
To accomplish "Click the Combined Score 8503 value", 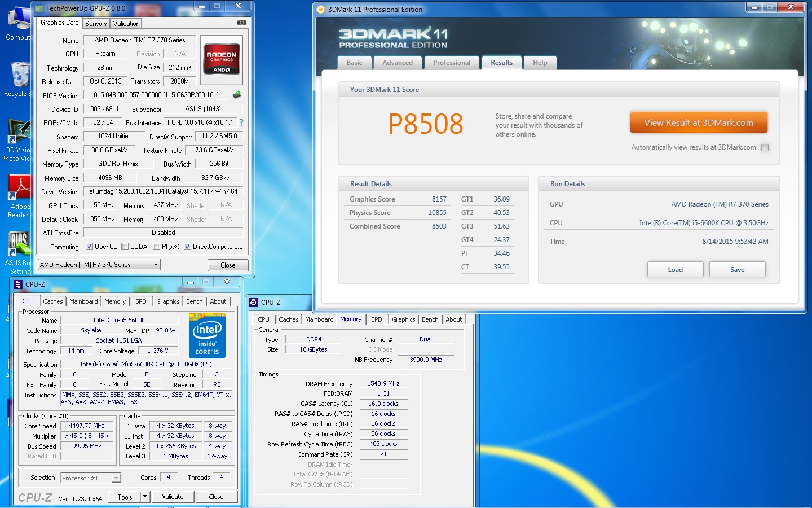I will 439,226.
